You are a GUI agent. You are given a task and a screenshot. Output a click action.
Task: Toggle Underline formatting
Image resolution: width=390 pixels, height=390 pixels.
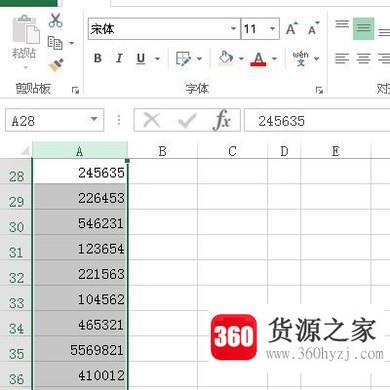(x=141, y=59)
